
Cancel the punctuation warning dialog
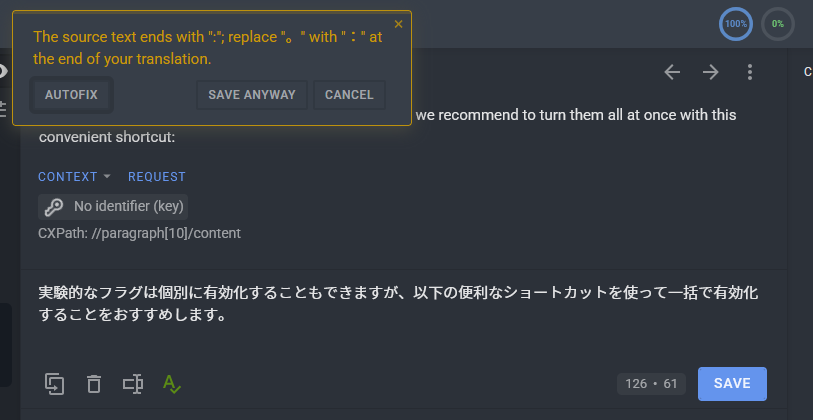(x=349, y=95)
